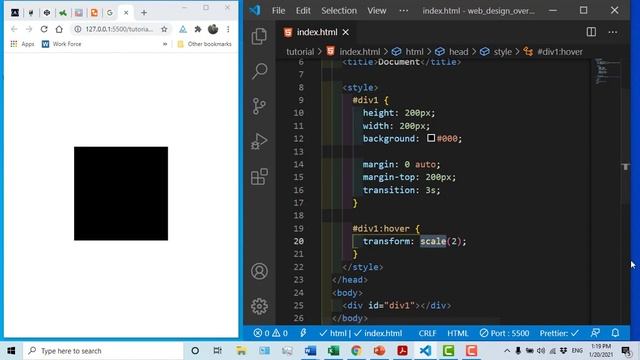Open the View menu
640x360 pixels.
click(376, 11)
